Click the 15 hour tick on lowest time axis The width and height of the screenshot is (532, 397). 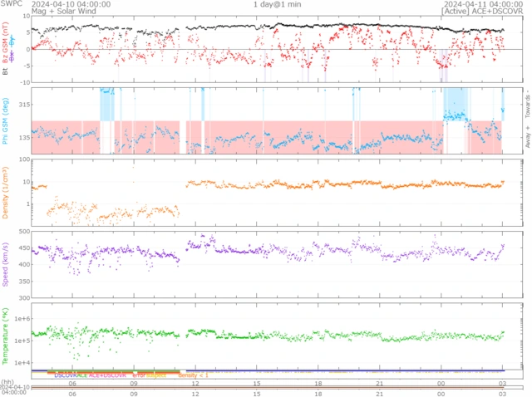tap(258, 392)
